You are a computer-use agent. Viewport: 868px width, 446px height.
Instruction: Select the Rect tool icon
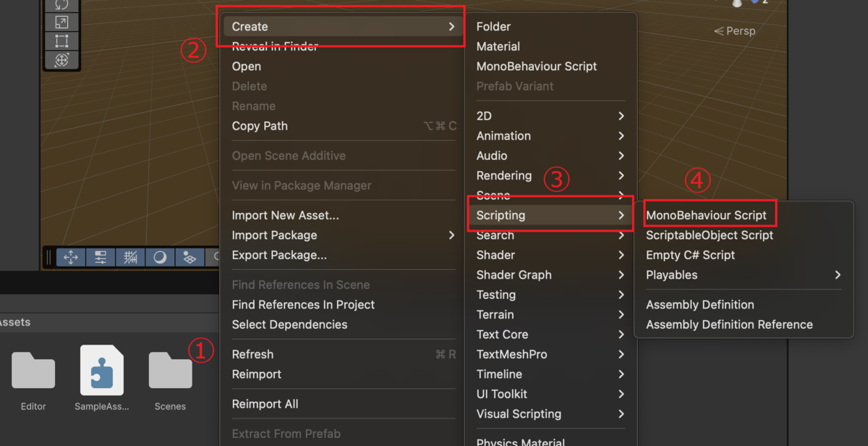coord(61,41)
